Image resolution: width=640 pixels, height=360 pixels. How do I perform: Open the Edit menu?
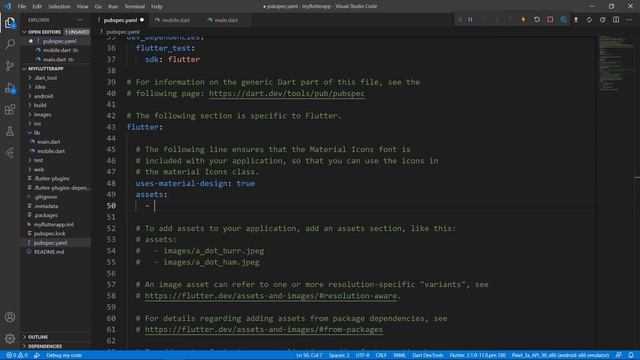click(37, 6)
